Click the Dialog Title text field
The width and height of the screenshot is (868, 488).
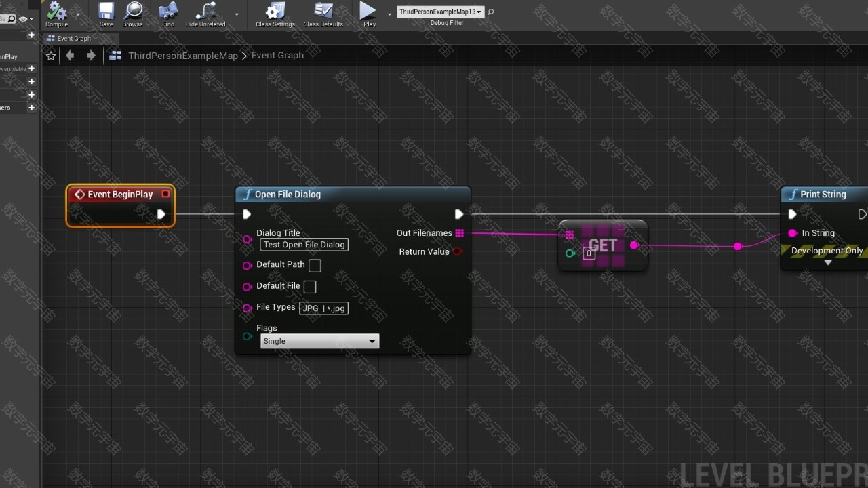pos(304,245)
